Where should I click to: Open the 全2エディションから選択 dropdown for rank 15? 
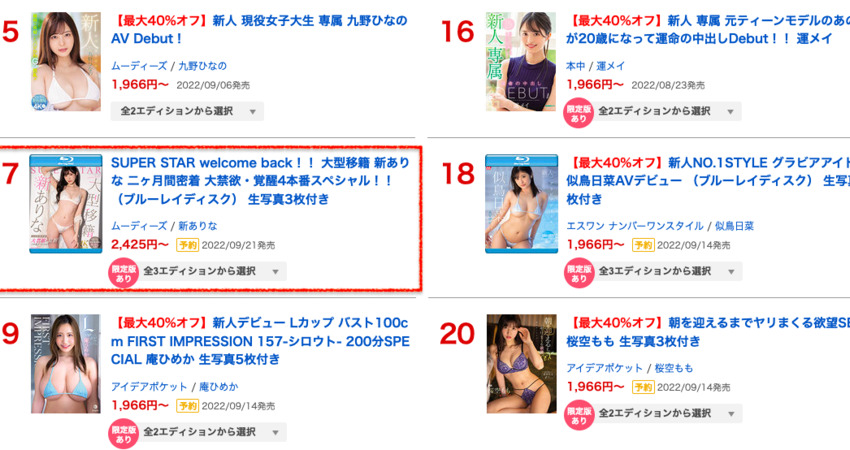[187, 111]
